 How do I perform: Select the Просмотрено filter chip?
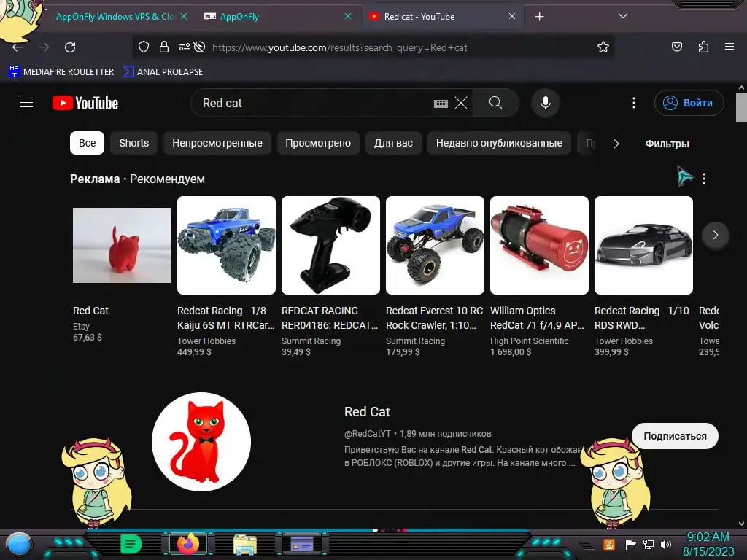[x=318, y=143]
